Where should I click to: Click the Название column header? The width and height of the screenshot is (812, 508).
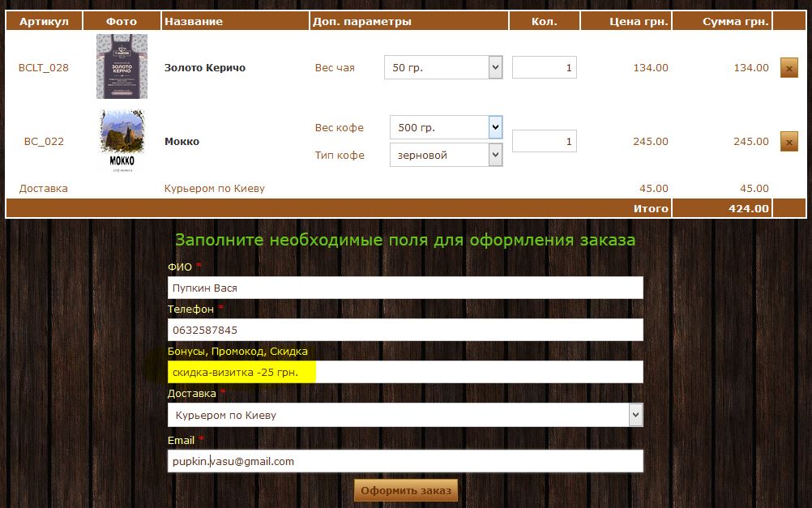tap(194, 21)
